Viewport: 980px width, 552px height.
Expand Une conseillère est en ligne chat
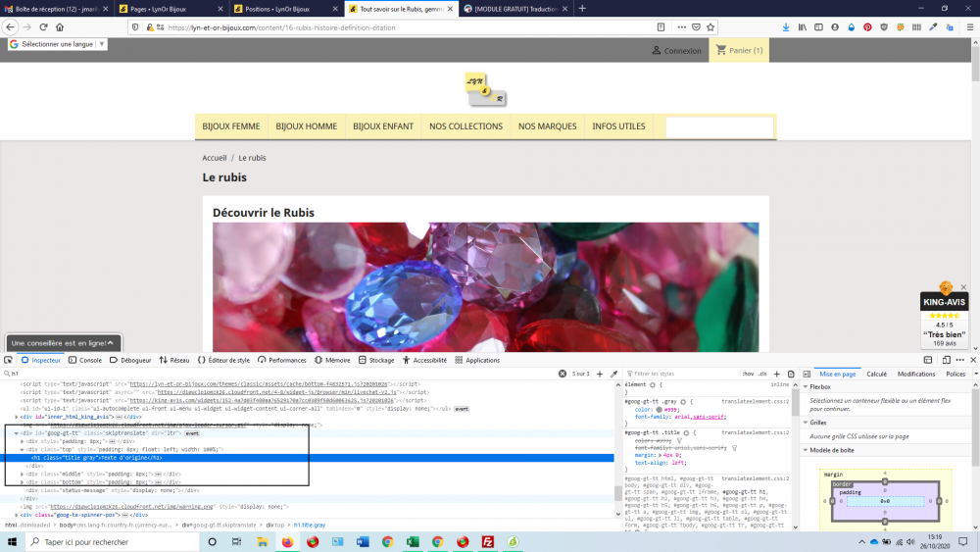pyautogui.click(x=63, y=342)
